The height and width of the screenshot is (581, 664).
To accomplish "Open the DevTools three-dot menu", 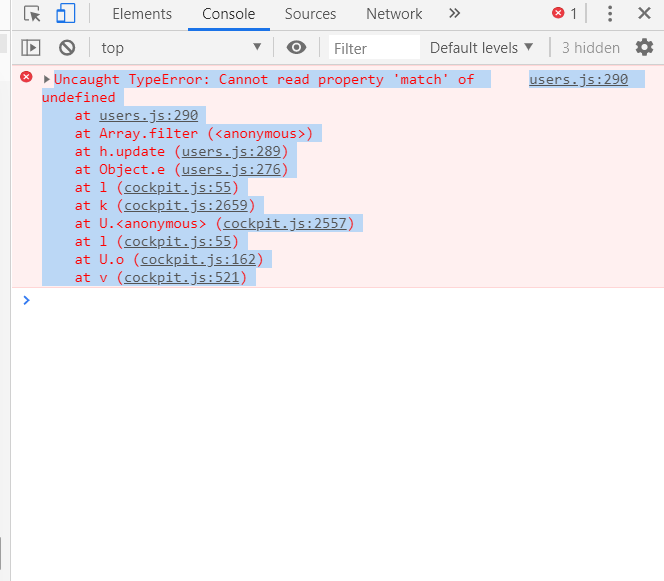I will pyautogui.click(x=610, y=14).
